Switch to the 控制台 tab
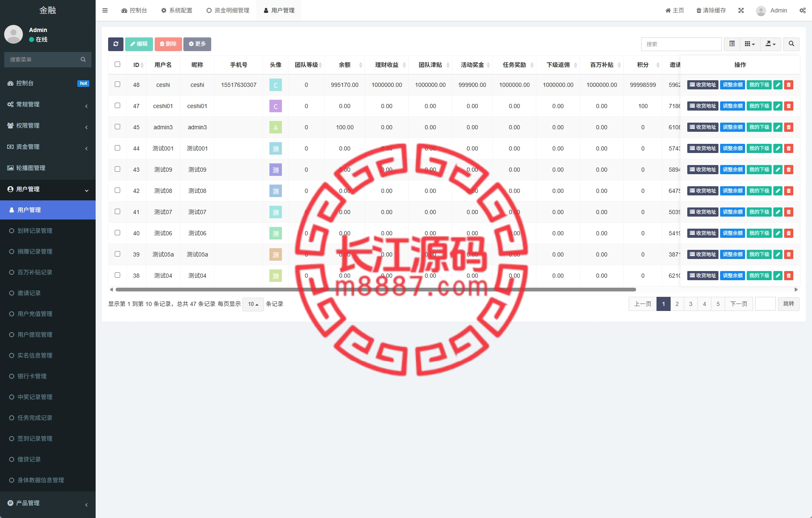 tap(134, 10)
